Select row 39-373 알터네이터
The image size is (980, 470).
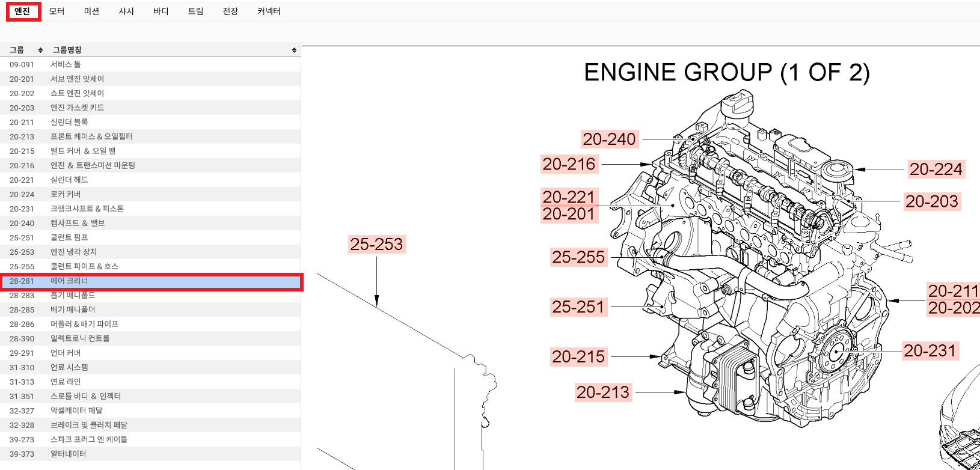pyautogui.click(x=150, y=454)
